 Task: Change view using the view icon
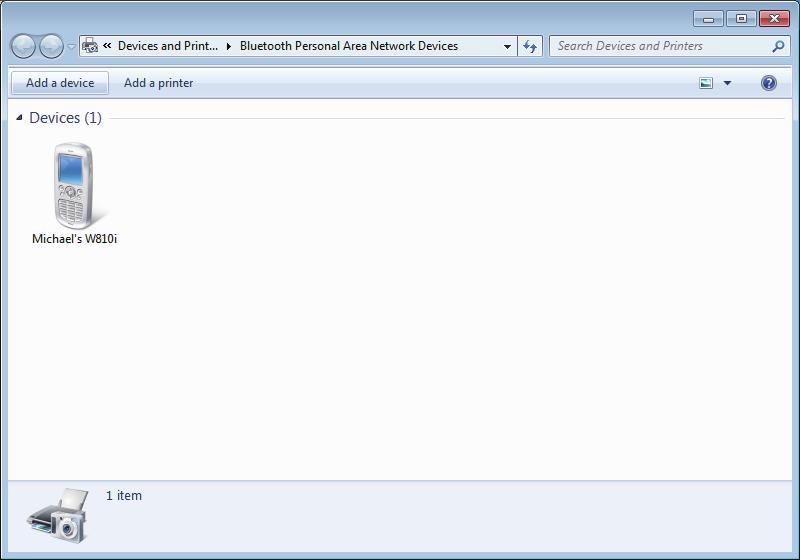706,83
